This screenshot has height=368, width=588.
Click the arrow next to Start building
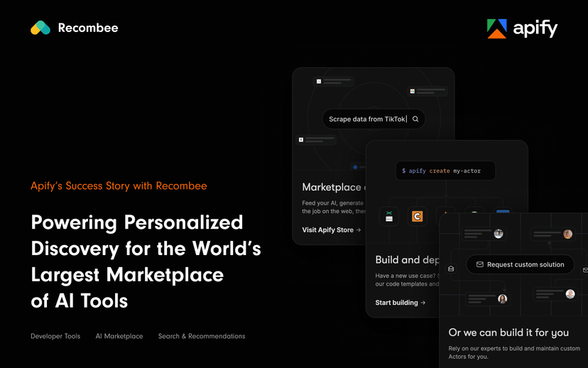[423, 303]
